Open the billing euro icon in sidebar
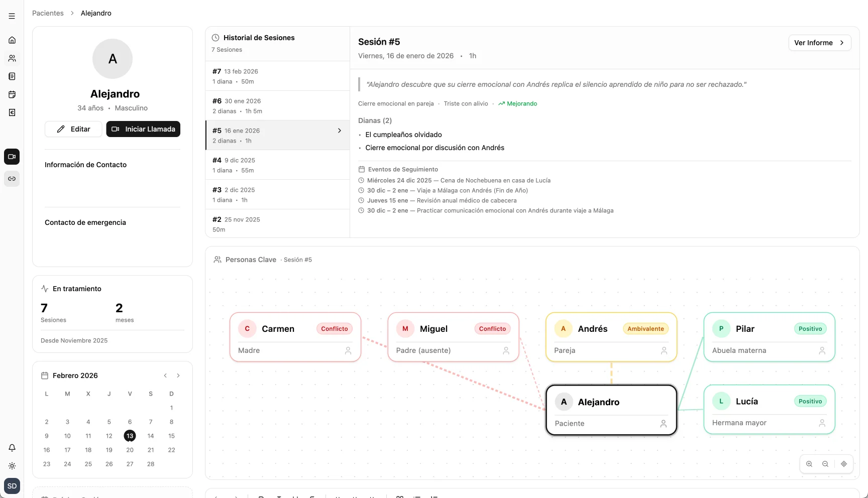The height and width of the screenshot is (498, 868). tap(12, 112)
